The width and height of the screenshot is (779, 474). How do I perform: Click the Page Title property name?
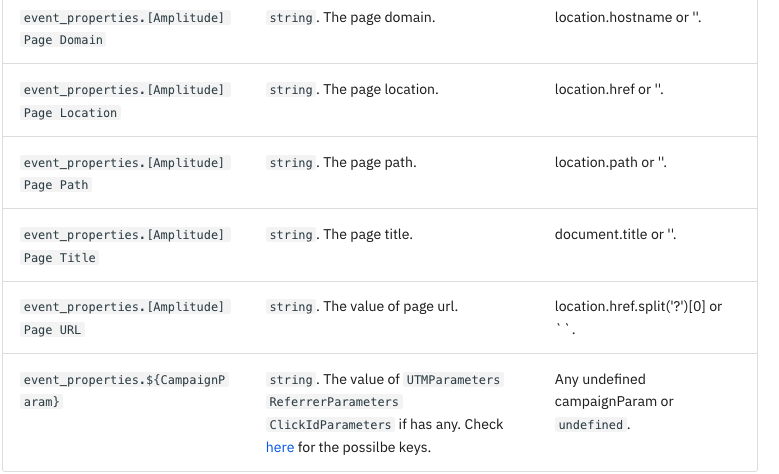(x=125, y=246)
